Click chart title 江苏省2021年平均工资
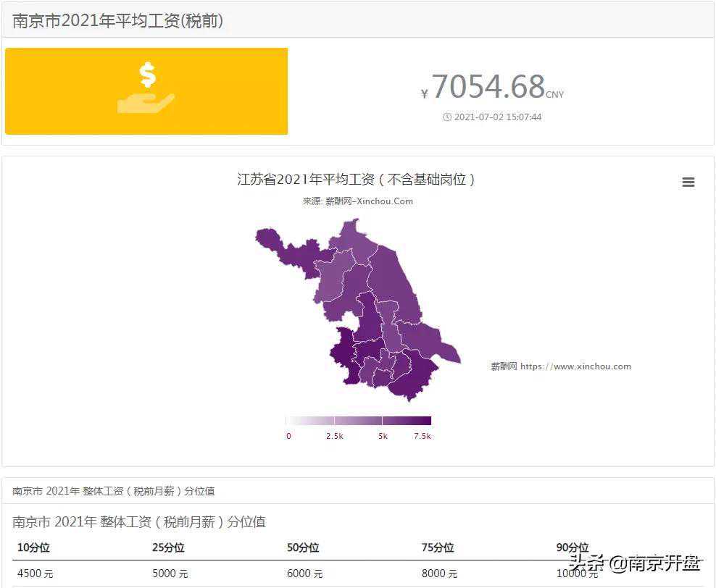This screenshot has height=588, width=716. click(x=357, y=180)
